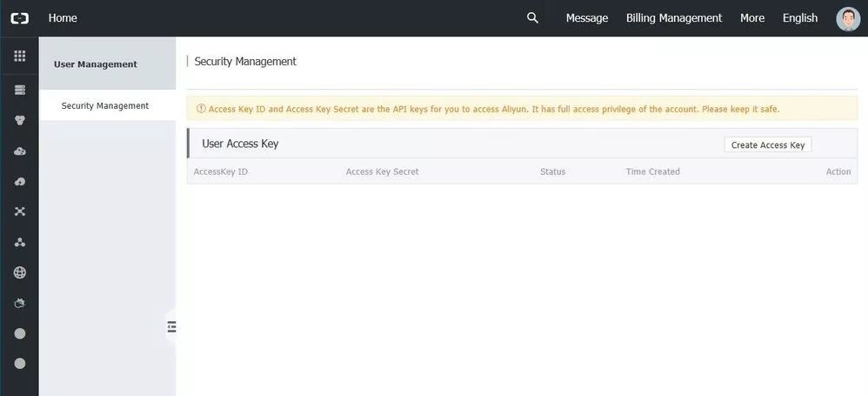The image size is (868, 396).
Task: Click the Aliyun logo icon
Action: point(19,18)
